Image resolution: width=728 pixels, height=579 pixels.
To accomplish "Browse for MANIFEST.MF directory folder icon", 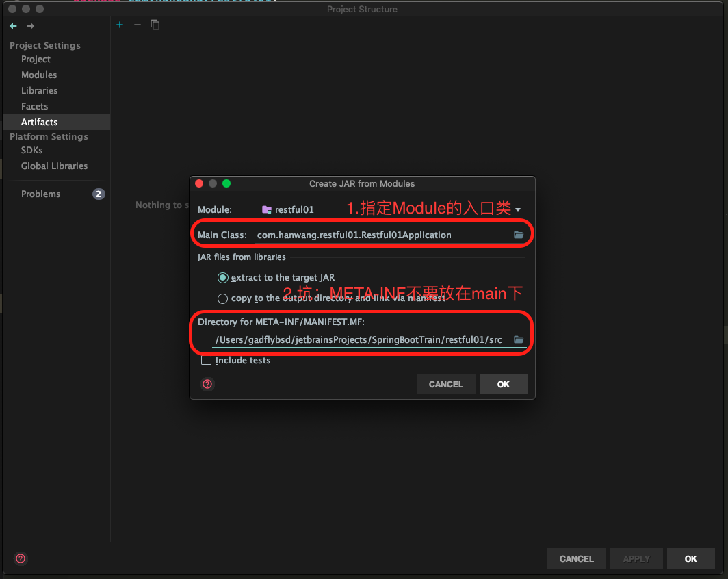I will [519, 339].
